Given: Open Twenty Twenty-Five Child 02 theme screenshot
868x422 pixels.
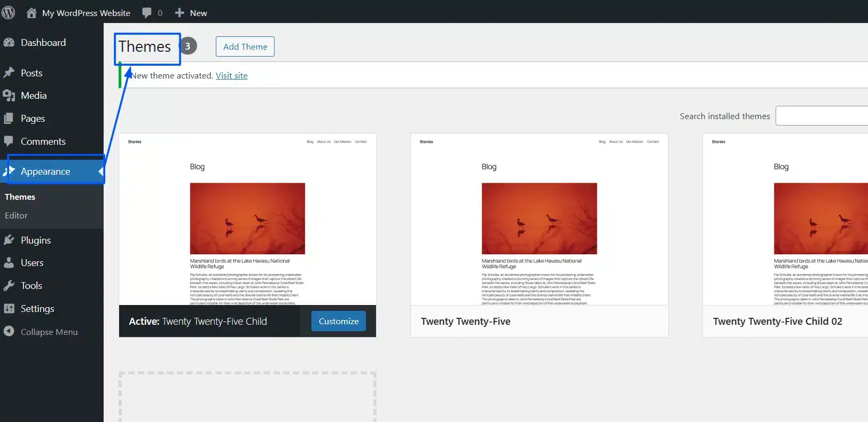Looking at the screenshot, I should pyautogui.click(x=785, y=220).
